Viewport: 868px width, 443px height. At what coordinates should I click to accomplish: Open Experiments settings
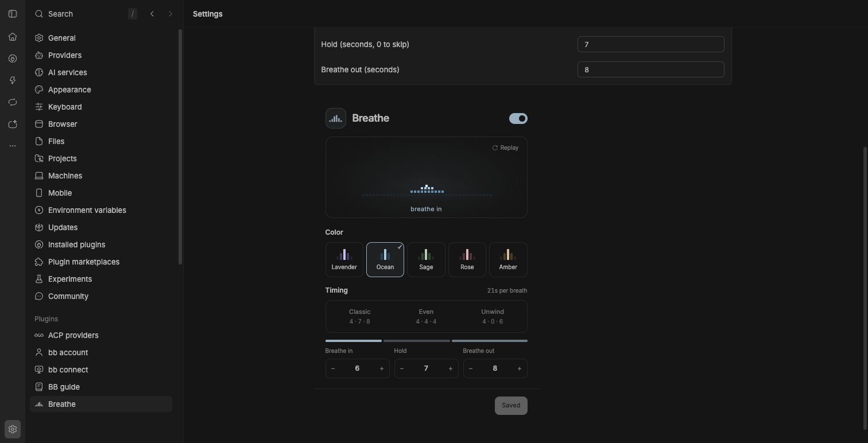[101, 279]
